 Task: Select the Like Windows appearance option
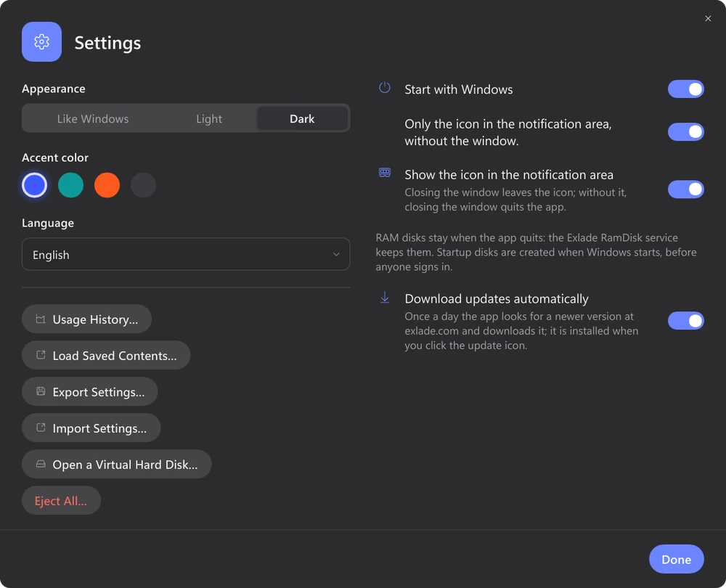[x=93, y=118]
